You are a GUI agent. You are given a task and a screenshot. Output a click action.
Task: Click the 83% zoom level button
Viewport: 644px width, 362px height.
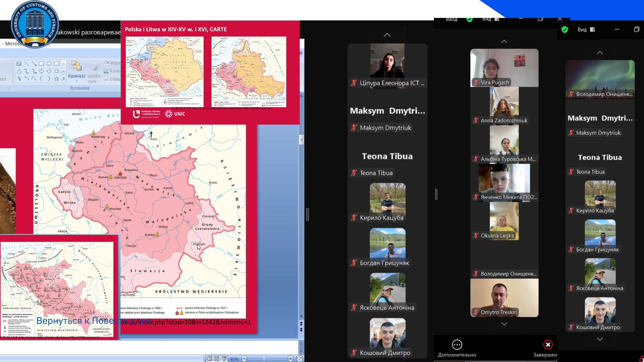(234, 359)
